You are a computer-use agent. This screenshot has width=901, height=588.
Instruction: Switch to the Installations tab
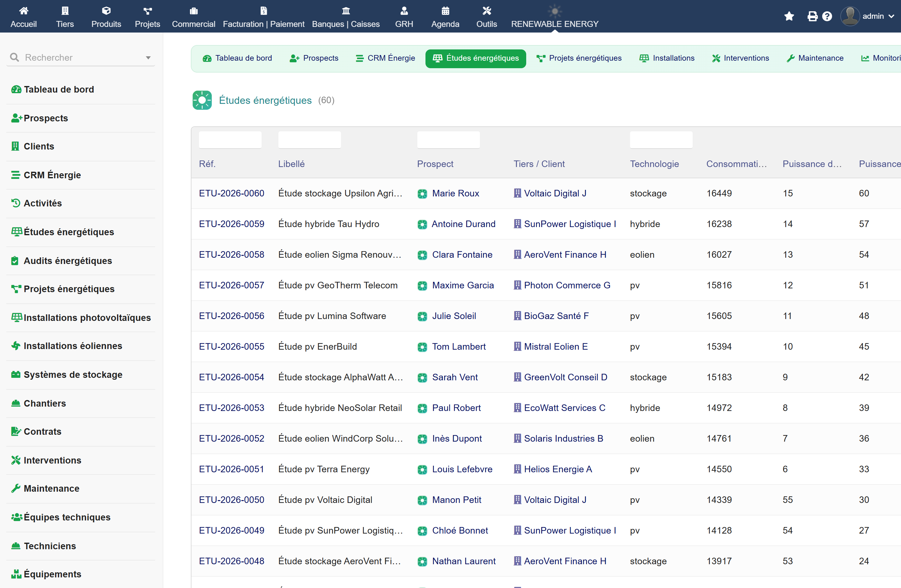(667, 58)
